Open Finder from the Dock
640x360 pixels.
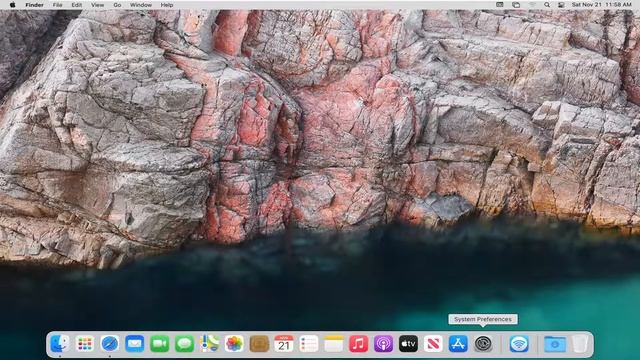(60, 344)
